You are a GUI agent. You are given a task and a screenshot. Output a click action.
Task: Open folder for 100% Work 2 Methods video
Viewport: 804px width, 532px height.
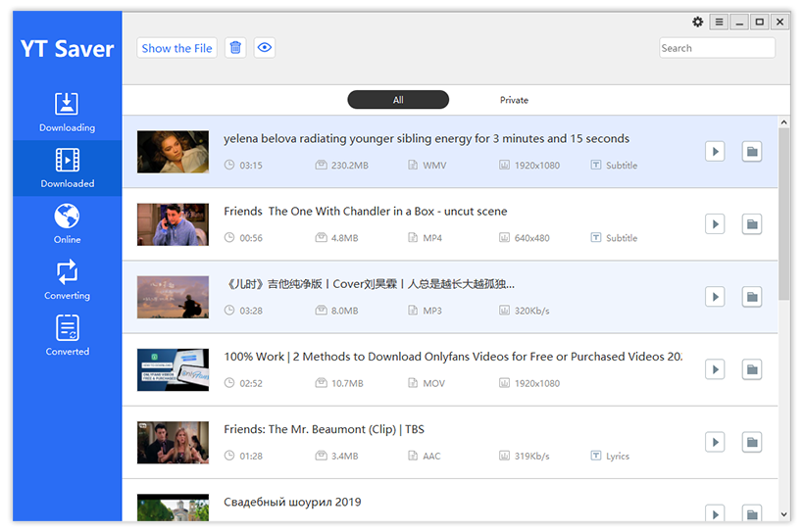752,369
